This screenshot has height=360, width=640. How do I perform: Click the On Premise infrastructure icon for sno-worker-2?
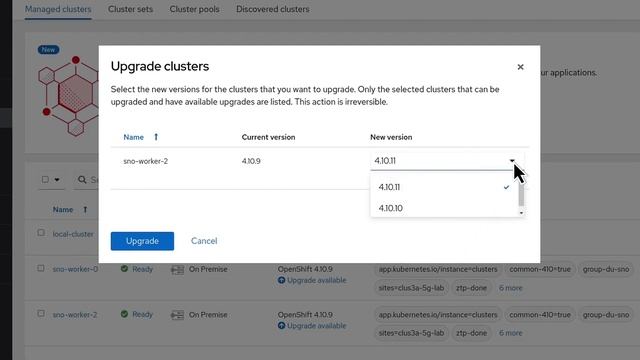point(177,315)
